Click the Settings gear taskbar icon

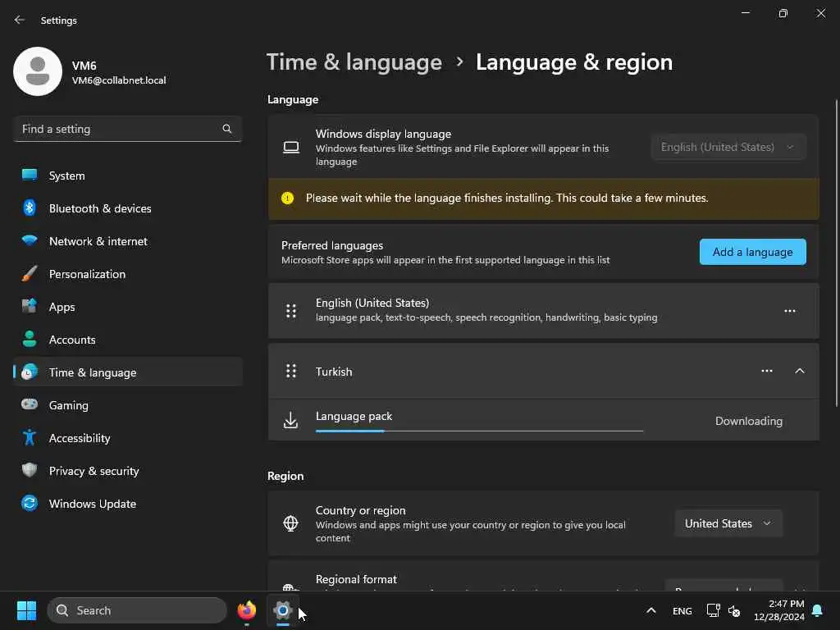click(x=282, y=610)
